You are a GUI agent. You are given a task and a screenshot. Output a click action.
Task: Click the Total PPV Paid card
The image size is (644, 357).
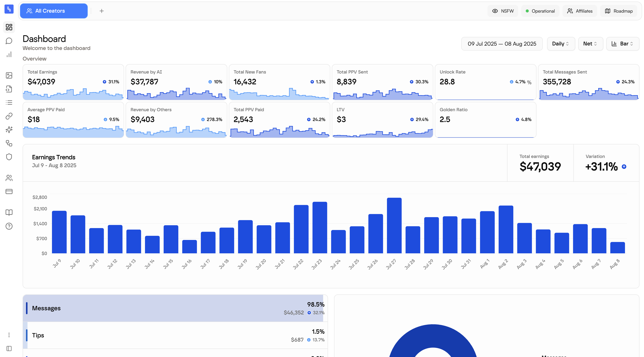[279, 120]
